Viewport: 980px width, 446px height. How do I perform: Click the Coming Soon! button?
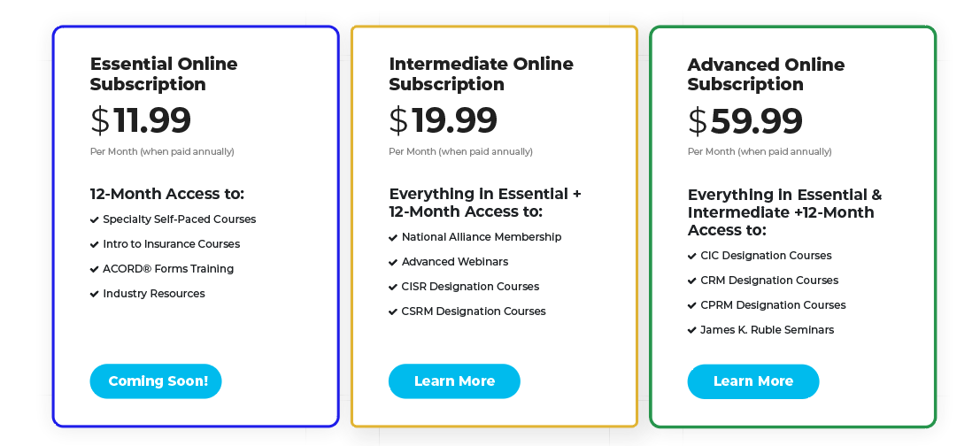pyautogui.click(x=156, y=381)
